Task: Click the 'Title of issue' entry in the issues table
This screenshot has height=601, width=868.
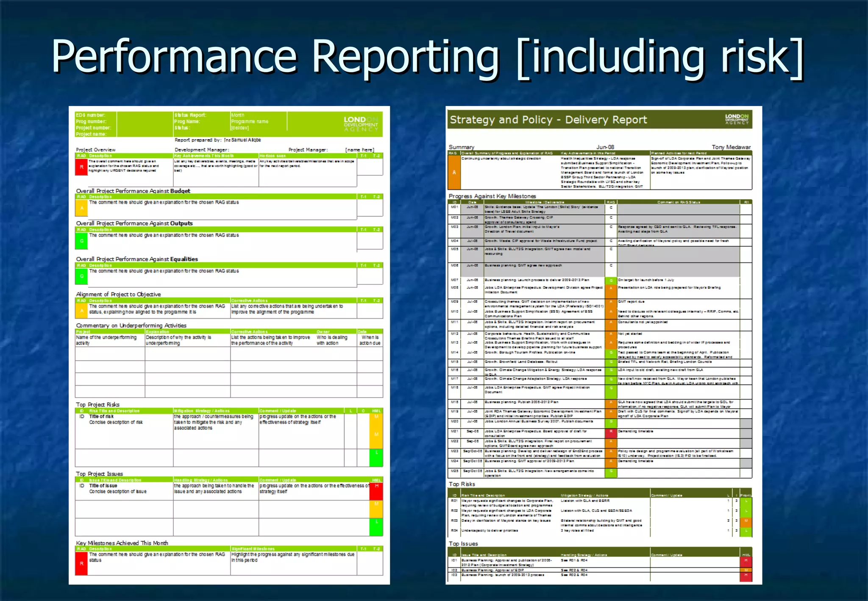Action: click(103, 486)
